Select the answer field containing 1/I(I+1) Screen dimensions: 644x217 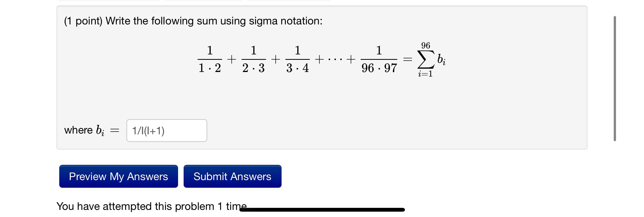click(167, 130)
